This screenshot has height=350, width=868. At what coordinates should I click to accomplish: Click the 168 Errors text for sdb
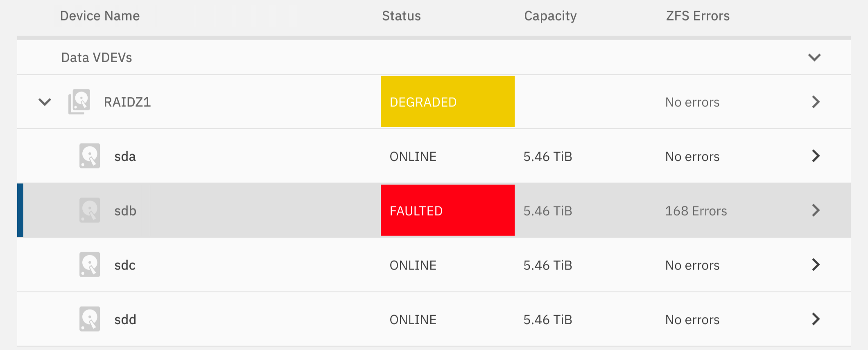(696, 211)
